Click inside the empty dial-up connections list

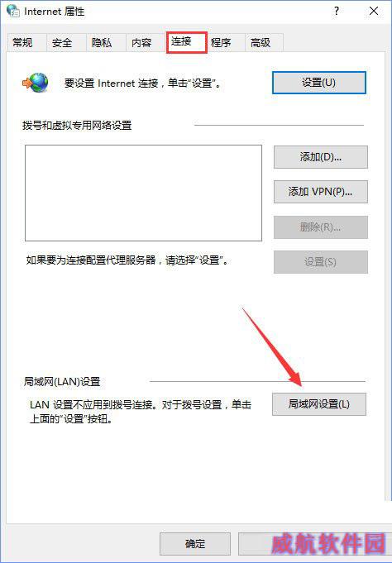(143, 193)
